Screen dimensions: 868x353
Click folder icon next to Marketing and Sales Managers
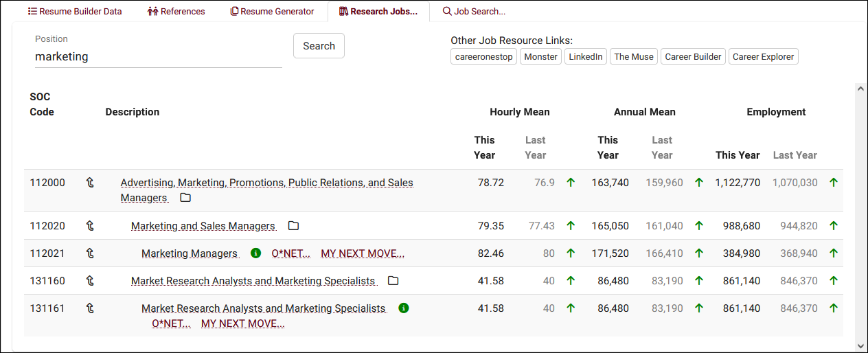[293, 226]
